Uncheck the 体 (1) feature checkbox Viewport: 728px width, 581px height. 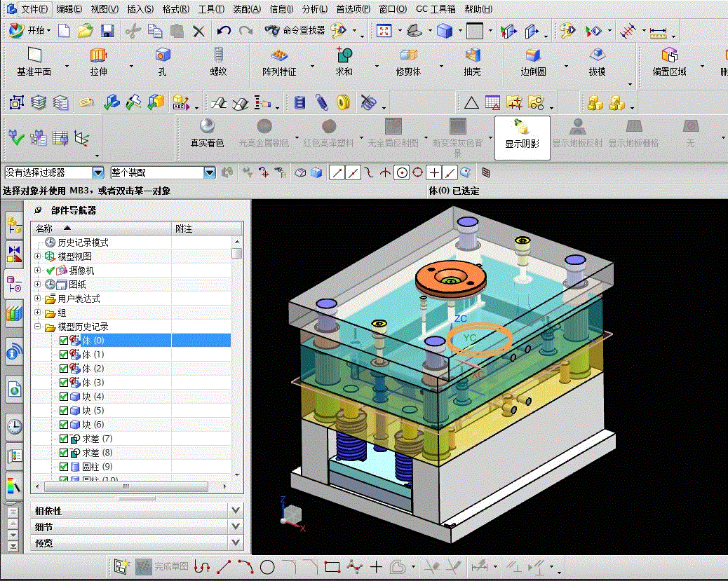(64, 355)
